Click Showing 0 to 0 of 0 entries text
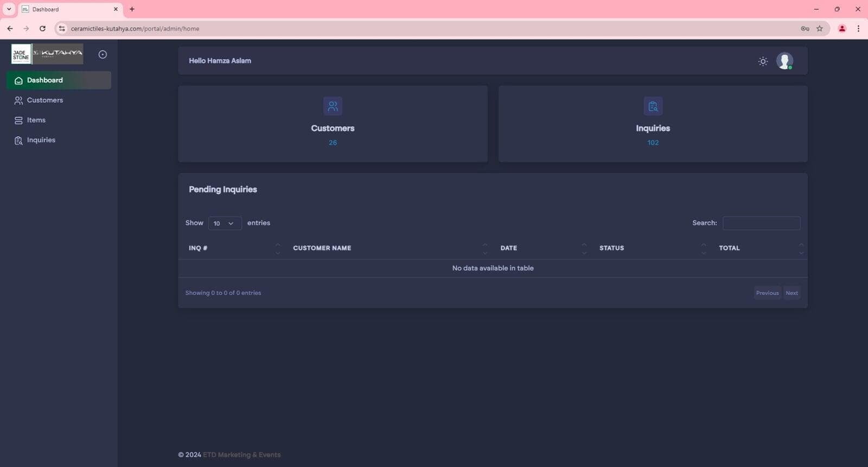868x467 pixels. pyautogui.click(x=223, y=293)
